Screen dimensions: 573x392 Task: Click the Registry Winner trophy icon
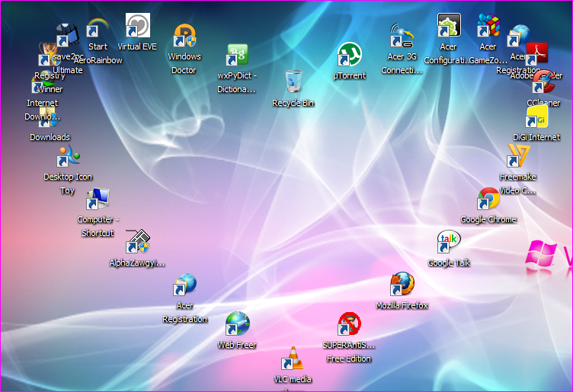[49, 53]
